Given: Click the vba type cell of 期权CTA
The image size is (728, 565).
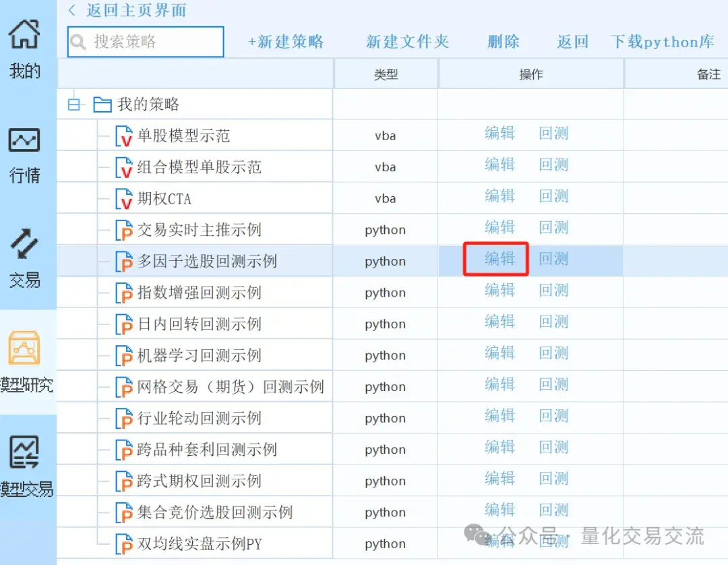Looking at the screenshot, I should 386,199.
